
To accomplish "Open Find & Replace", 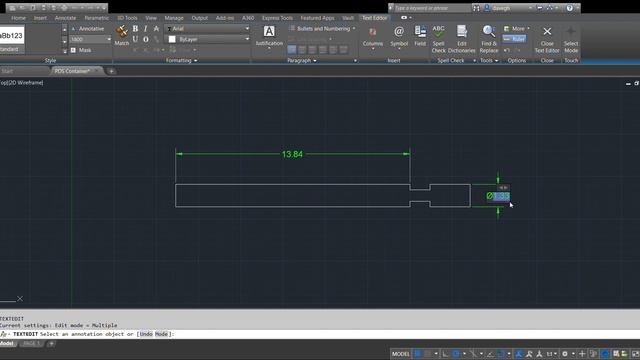I will tap(489, 39).
